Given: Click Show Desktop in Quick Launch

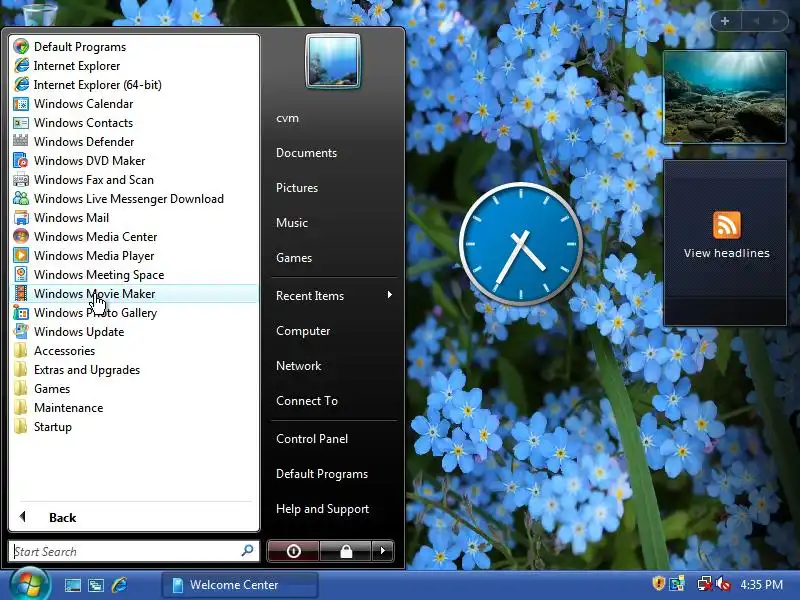Looking at the screenshot, I should click(72, 585).
